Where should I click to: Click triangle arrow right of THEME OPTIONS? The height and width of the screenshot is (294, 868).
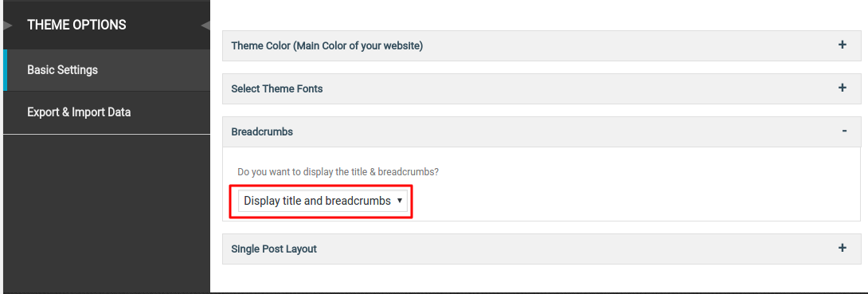click(205, 25)
